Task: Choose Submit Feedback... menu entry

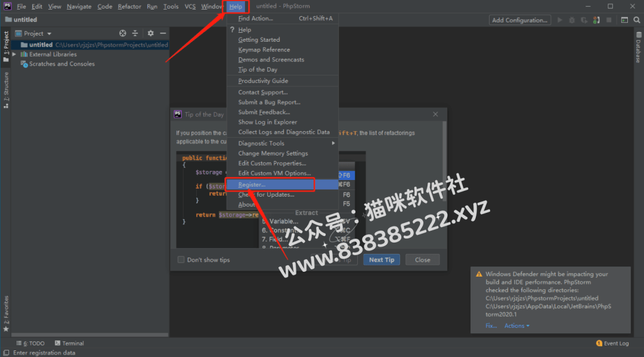Action: 282,112
